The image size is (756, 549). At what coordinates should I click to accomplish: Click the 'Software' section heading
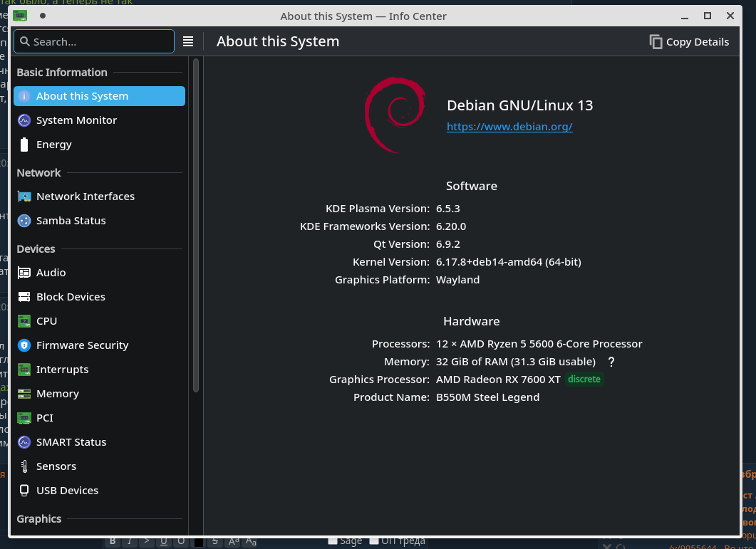point(472,186)
